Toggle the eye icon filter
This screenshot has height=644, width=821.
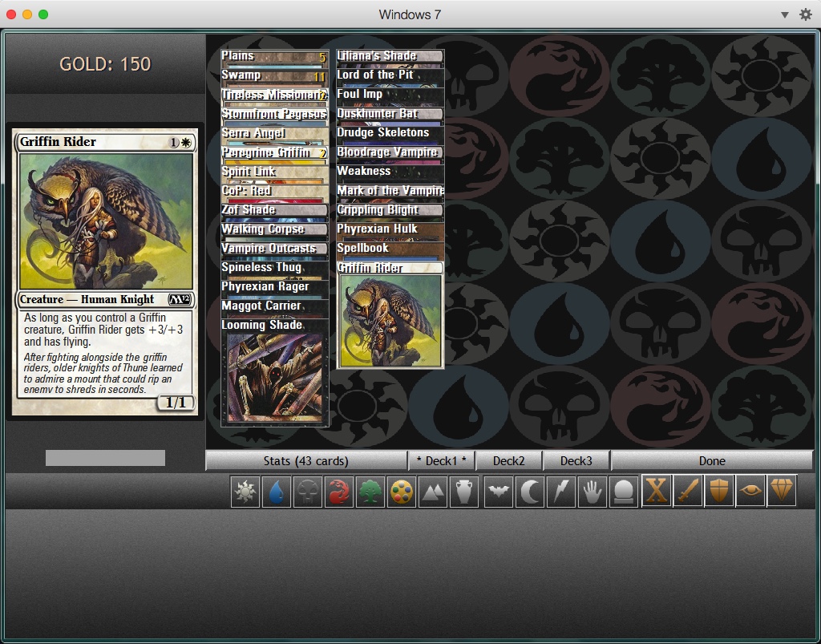(x=750, y=492)
